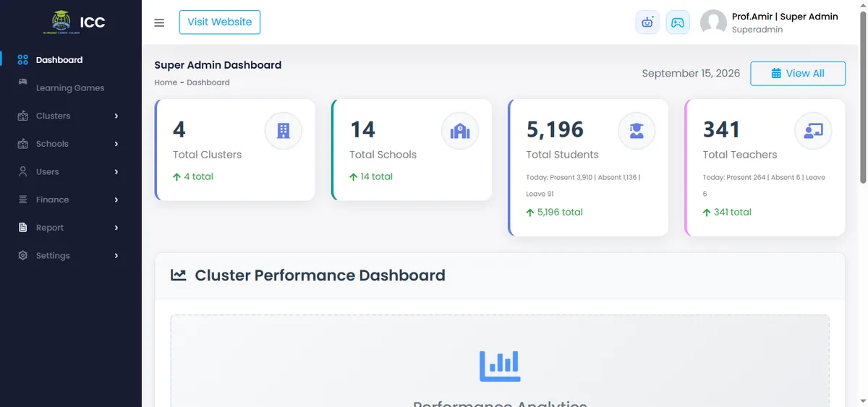Image resolution: width=868 pixels, height=407 pixels.
Task: Click the September 15, 2026 date text
Action: tap(691, 74)
